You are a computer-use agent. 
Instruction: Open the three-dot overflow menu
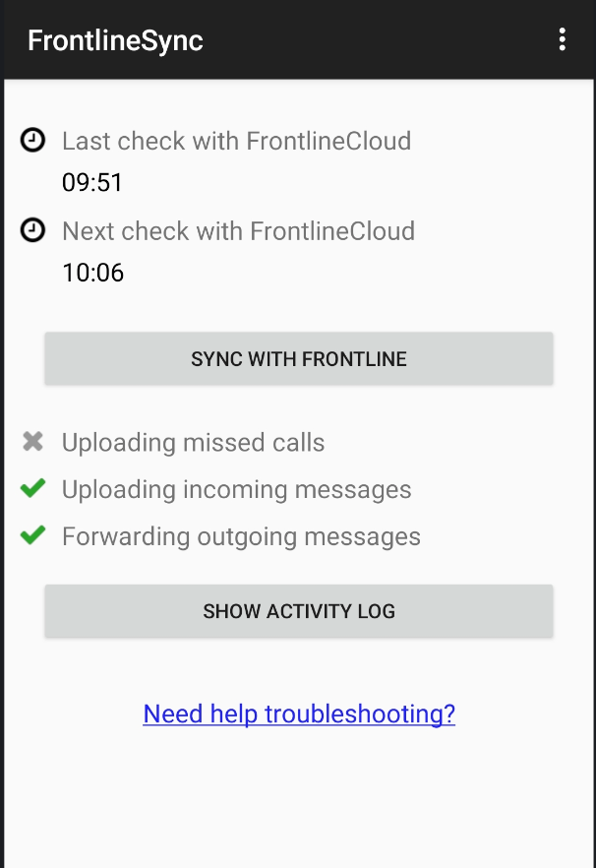(x=562, y=39)
